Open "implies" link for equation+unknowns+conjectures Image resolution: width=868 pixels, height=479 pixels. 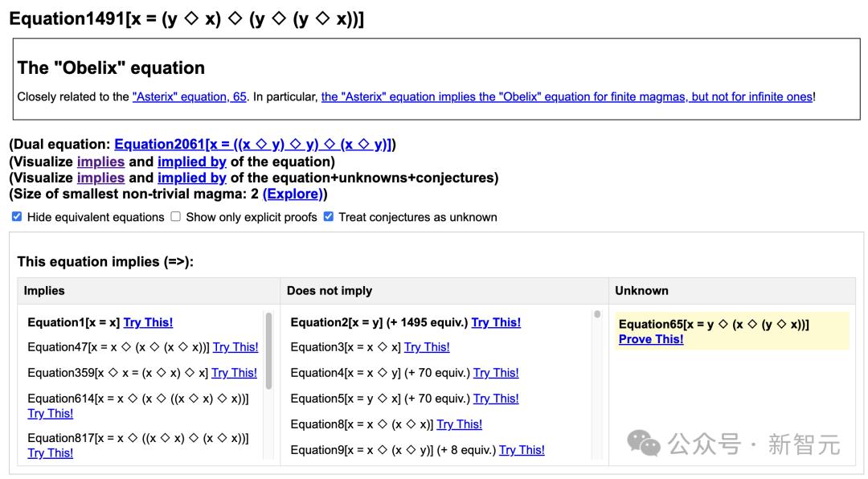[x=100, y=178]
